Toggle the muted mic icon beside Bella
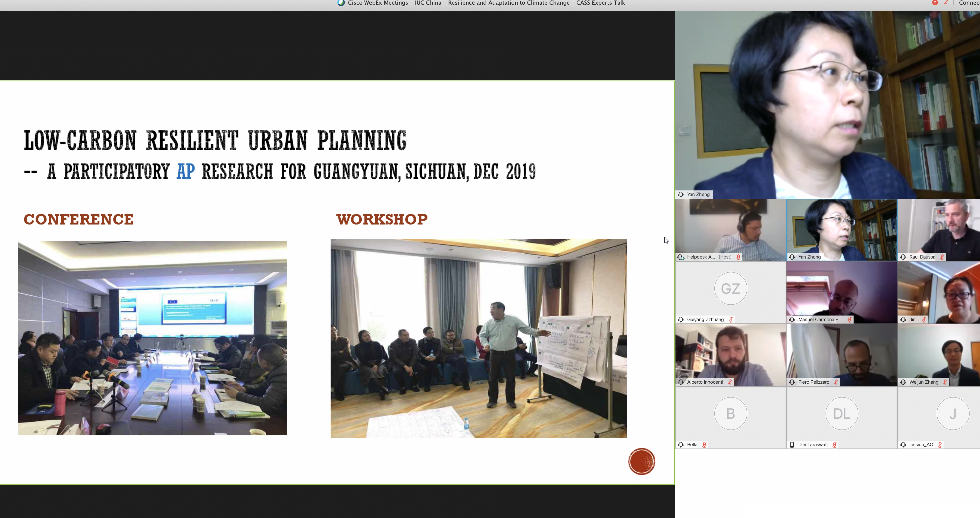The image size is (980, 518). [x=704, y=445]
